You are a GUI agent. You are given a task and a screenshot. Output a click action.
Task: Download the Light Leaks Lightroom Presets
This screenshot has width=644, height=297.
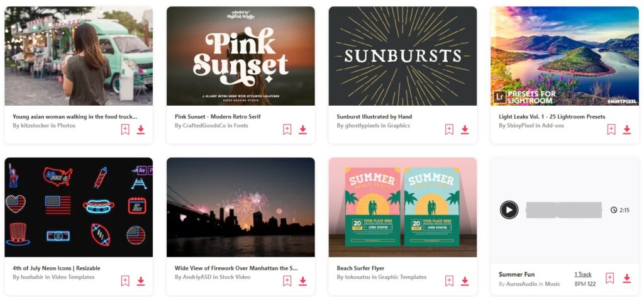tap(627, 130)
